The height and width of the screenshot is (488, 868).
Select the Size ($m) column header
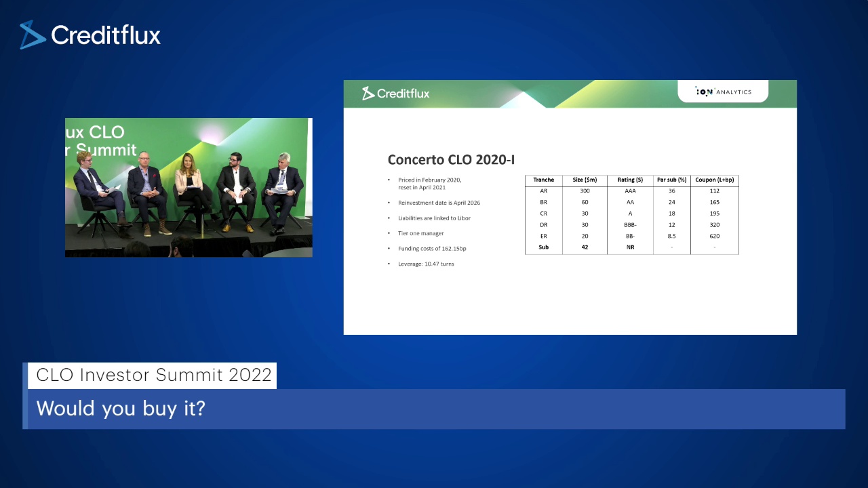pyautogui.click(x=585, y=180)
